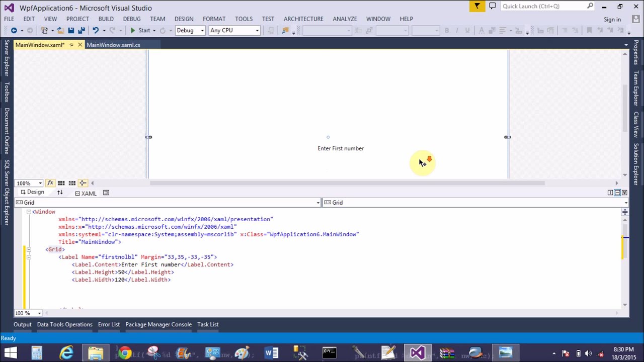The width and height of the screenshot is (644, 362).
Task: Toggle the snap to snaplines icon
Action: tap(83, 183)
